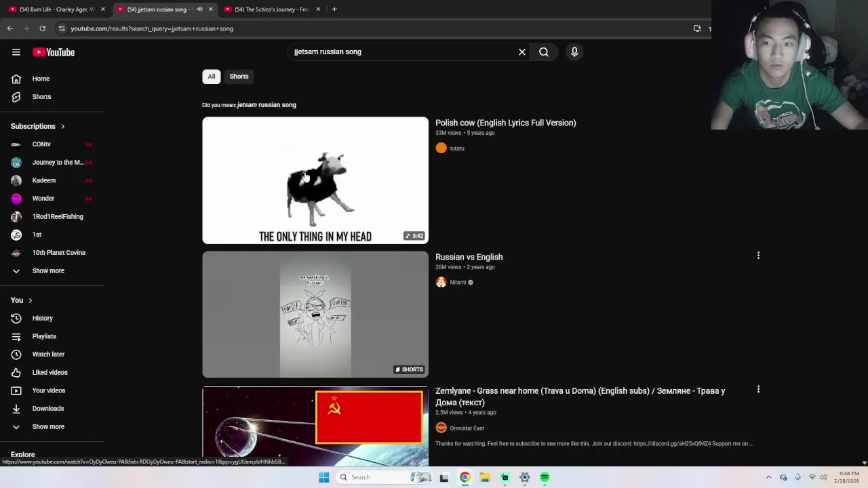Open Spotify from the taskbar
This screenshot has width=868, height=488.
pyautogui.click(x=545, y=477)
